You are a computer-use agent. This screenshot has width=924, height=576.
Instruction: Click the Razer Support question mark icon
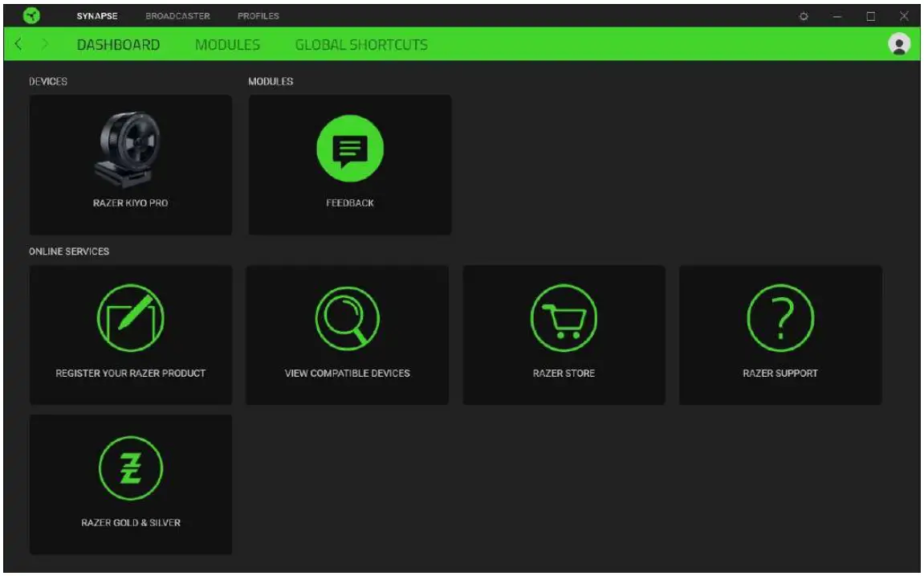tap(780, 318)
